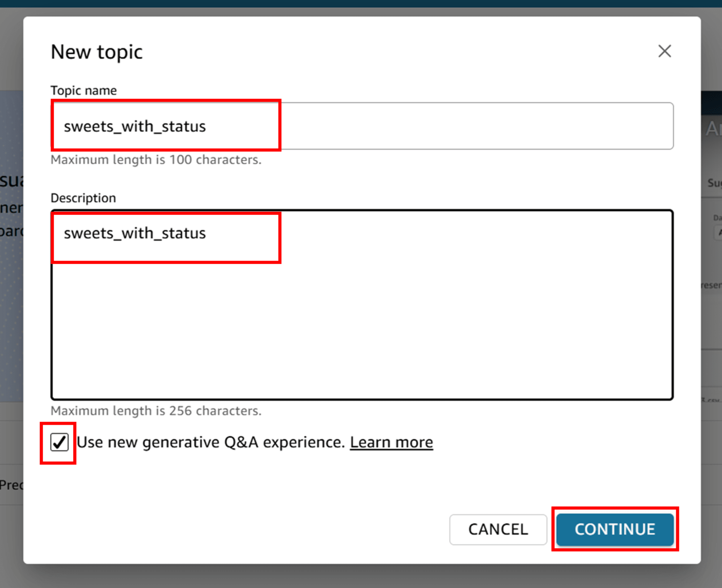Close the New topic dialog
Viewport: 722px width, 588px height.
(664, 51)
